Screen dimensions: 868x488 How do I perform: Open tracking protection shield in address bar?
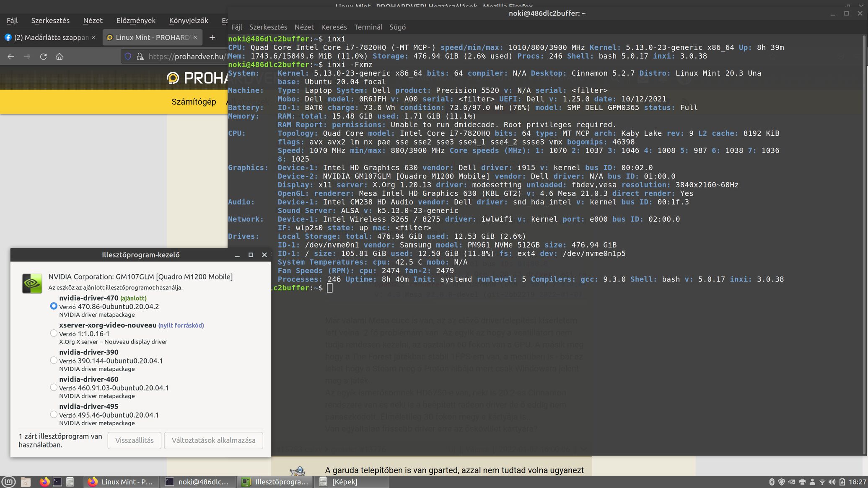pyautogui.click(x=128, y=57)
